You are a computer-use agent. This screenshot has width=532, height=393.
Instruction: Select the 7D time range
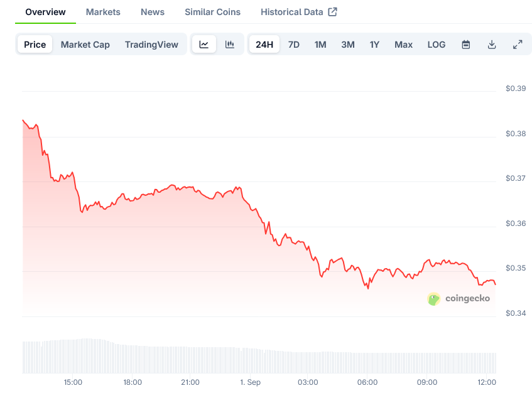[x=294, y=45]
